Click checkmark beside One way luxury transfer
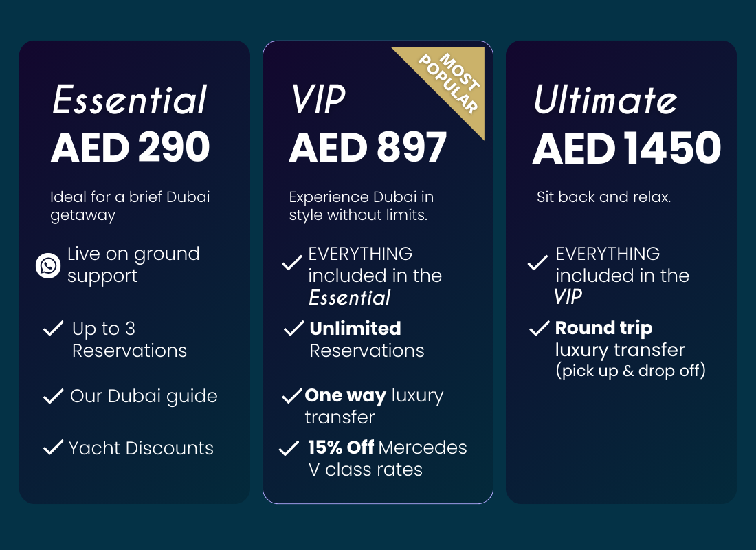Screen dimensions: 756x550 [x=292, y=396]
